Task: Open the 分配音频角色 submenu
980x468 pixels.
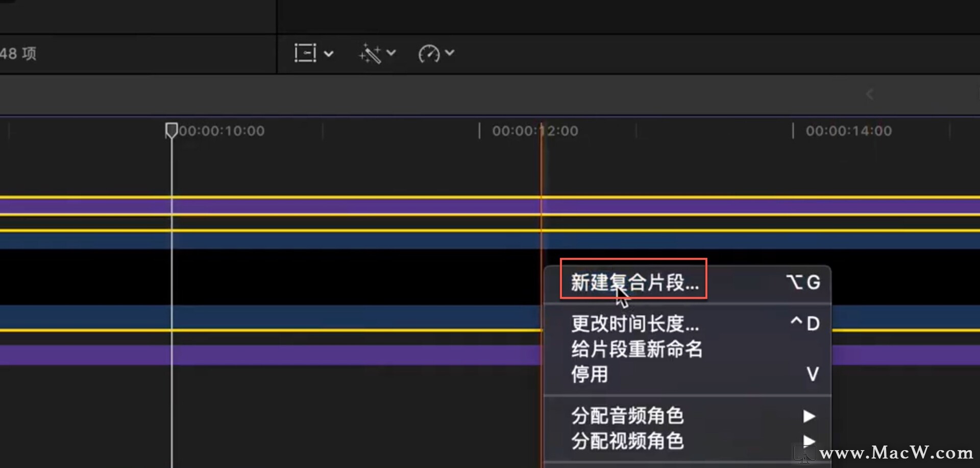Action: 688,415
